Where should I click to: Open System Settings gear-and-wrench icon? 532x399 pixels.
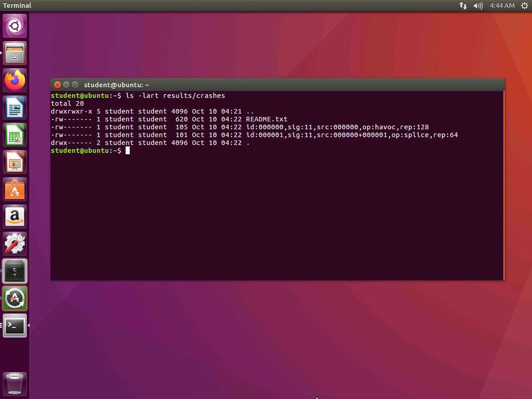pos(15,244)
